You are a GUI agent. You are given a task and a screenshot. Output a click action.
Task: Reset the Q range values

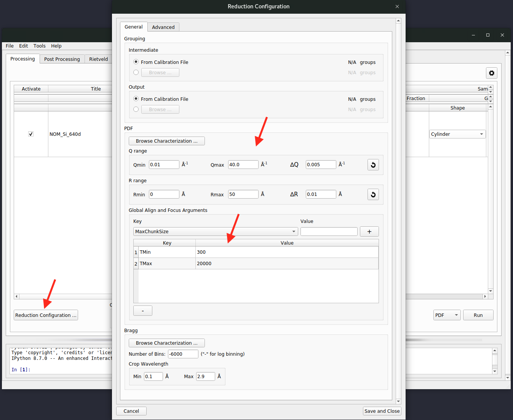point(373,165)
